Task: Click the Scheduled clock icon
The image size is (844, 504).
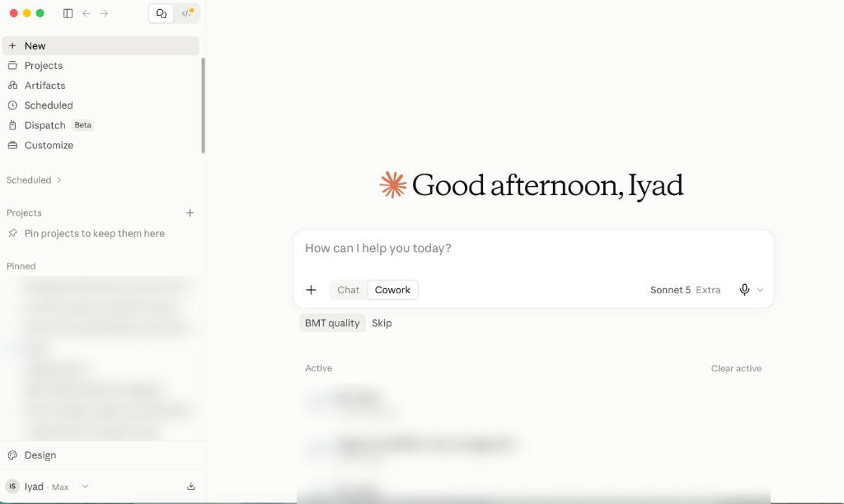Action: 13,105
